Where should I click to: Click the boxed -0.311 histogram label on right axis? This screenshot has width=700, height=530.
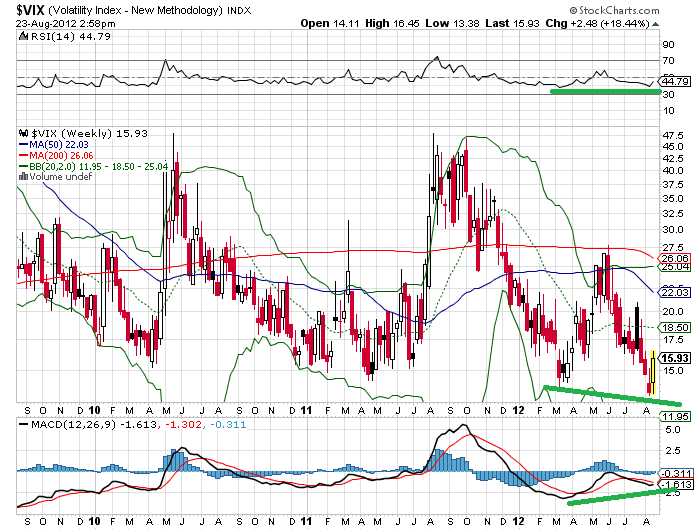tap(677, 473)
